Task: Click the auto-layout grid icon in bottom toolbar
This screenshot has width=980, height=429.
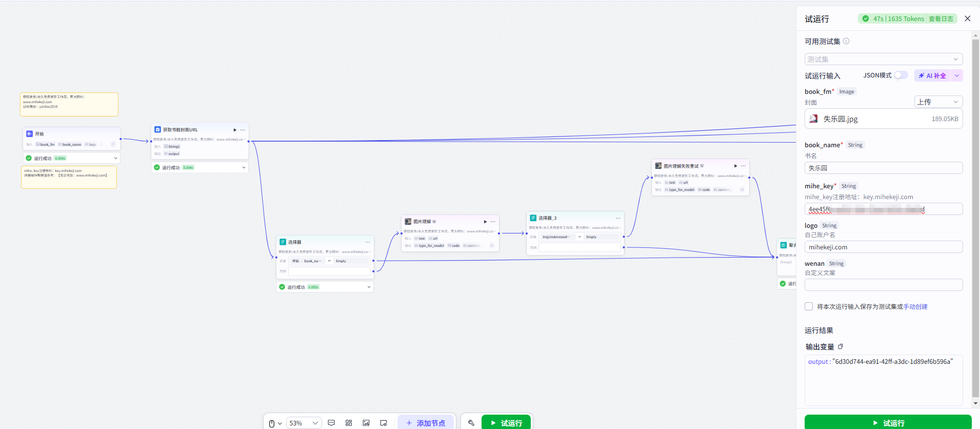Action: pyautogui.click(x=349, y=423)
